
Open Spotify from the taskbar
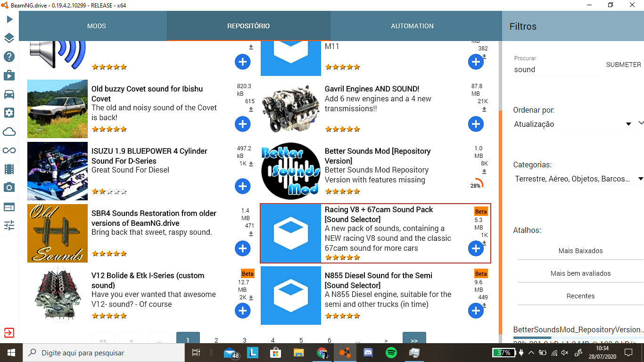(391, 353)
